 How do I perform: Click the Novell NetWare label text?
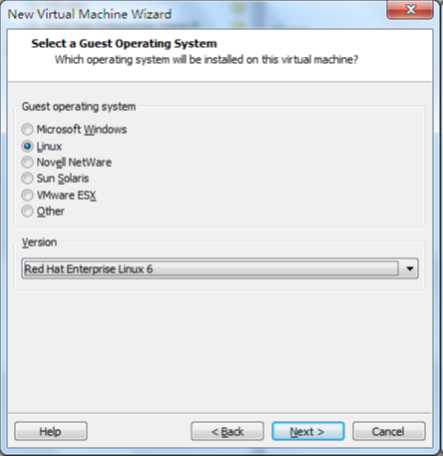tap(74, 163)
